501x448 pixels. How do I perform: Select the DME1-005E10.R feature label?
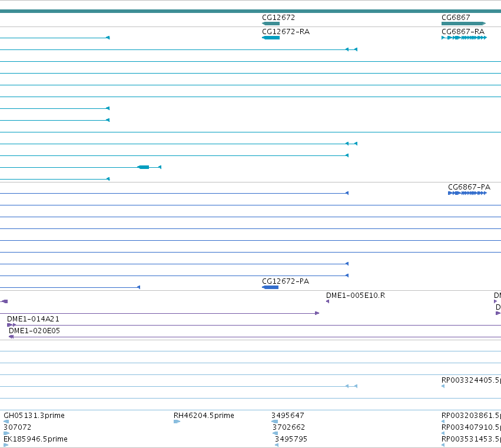click(x=356, y=296)
